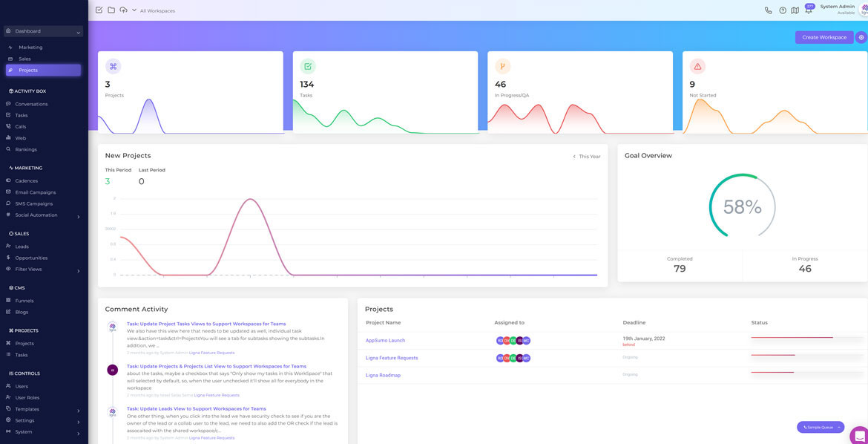Viewport: 868px width, 444px height.
Task: Open the notifications bell
Action: [808, 10]
